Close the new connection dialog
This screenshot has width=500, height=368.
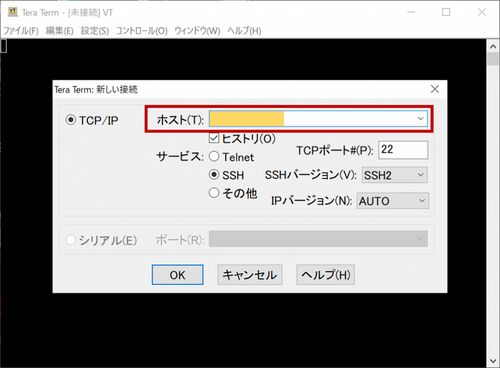point(435,89)
